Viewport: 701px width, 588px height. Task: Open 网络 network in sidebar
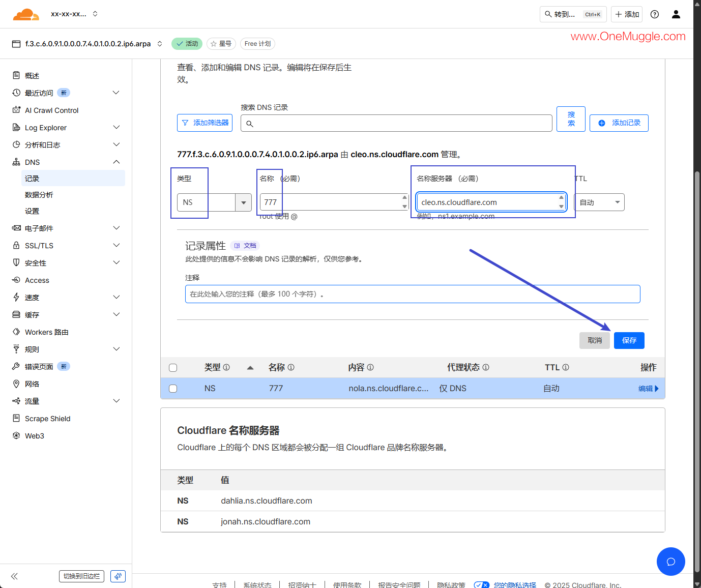pyautogui.click(x=32, y=384)
